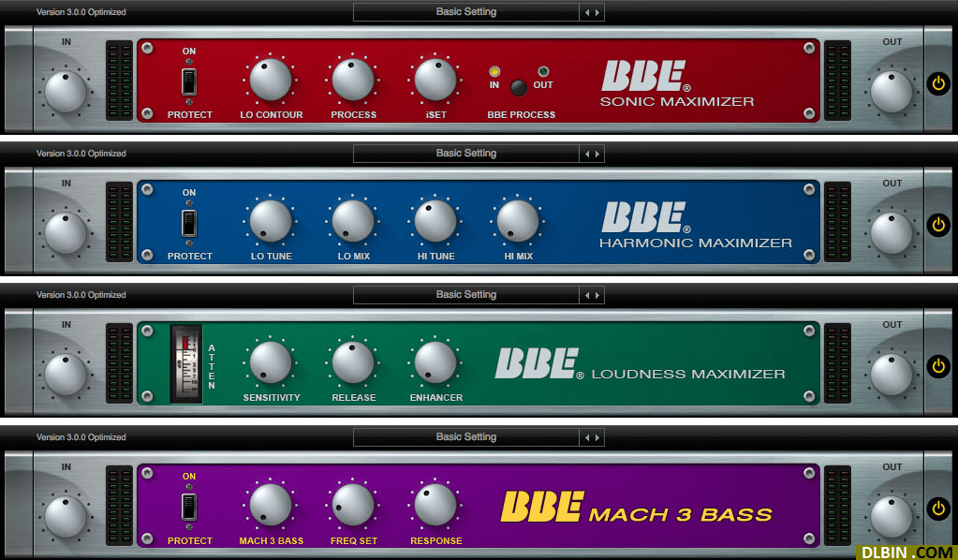Click the MACH 3 BASS knob

(x=271, y=505)
